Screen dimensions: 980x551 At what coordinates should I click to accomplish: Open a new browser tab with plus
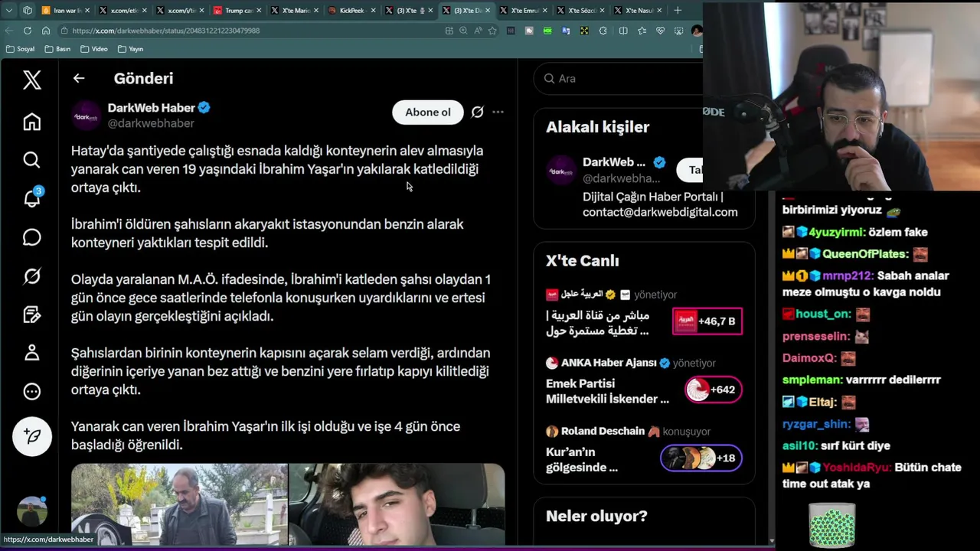(678, 11)
